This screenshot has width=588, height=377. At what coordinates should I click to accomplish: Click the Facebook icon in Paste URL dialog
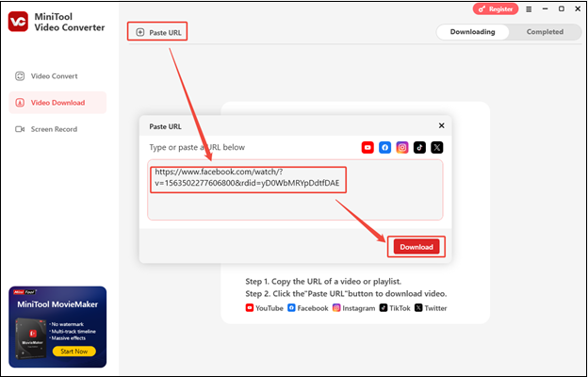coord(384,147)
